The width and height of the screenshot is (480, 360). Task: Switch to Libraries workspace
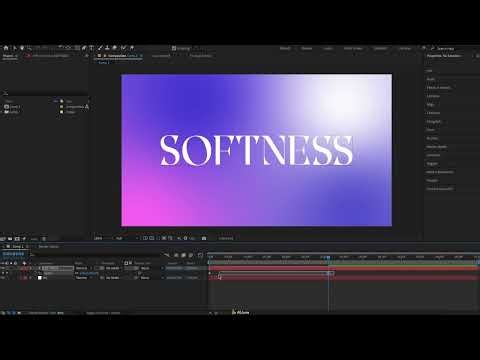pyautogui.click(x=405, y=48)
